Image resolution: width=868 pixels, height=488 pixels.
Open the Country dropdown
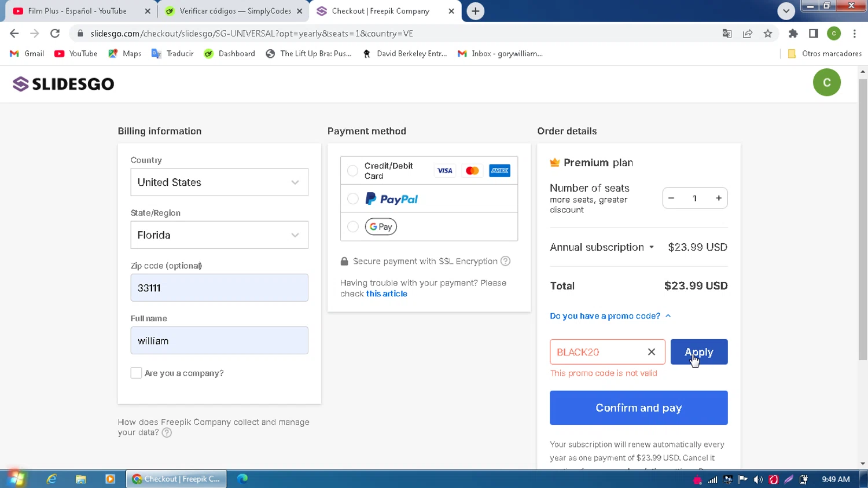coord(219,182)
